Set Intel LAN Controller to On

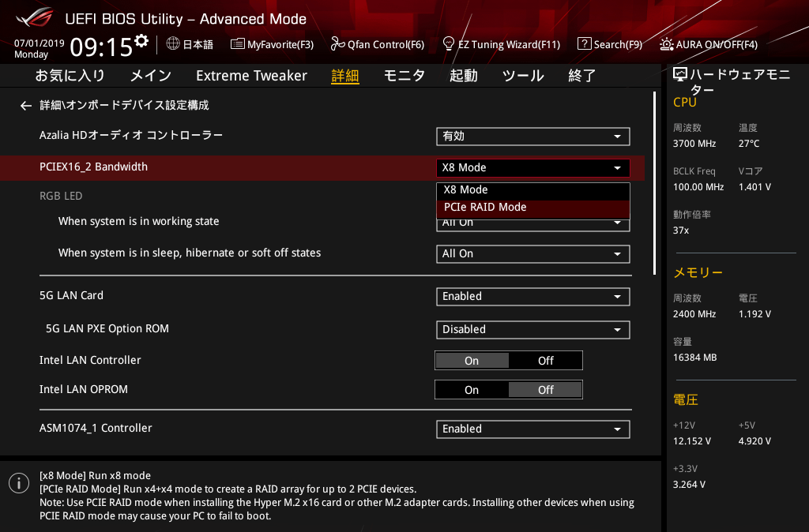472,361
